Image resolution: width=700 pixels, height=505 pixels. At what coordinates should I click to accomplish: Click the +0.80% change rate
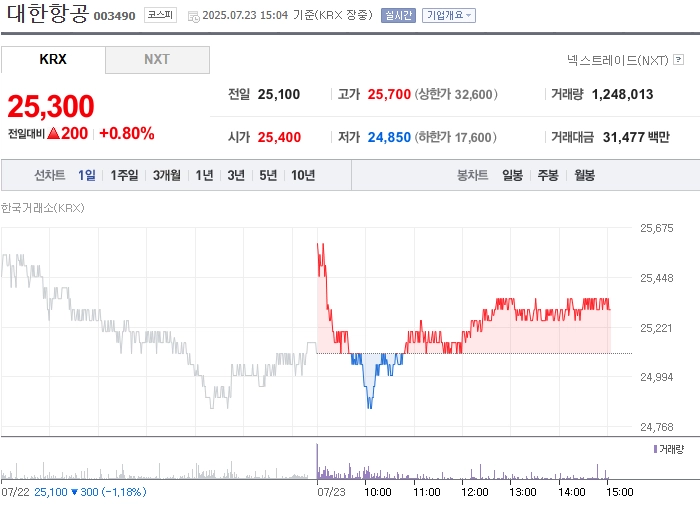tap(127, 133)
